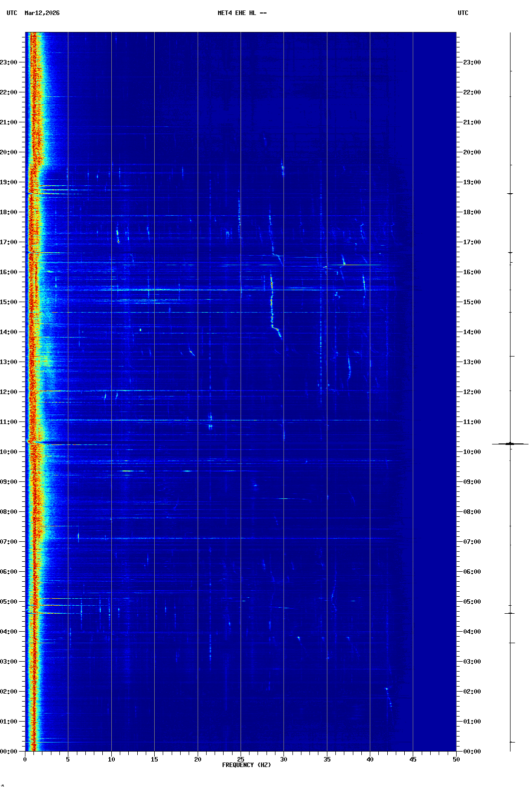Screen dimensions: 532x791
Task: Click the 16:00 label on left axis
Action: coord(9,272)
